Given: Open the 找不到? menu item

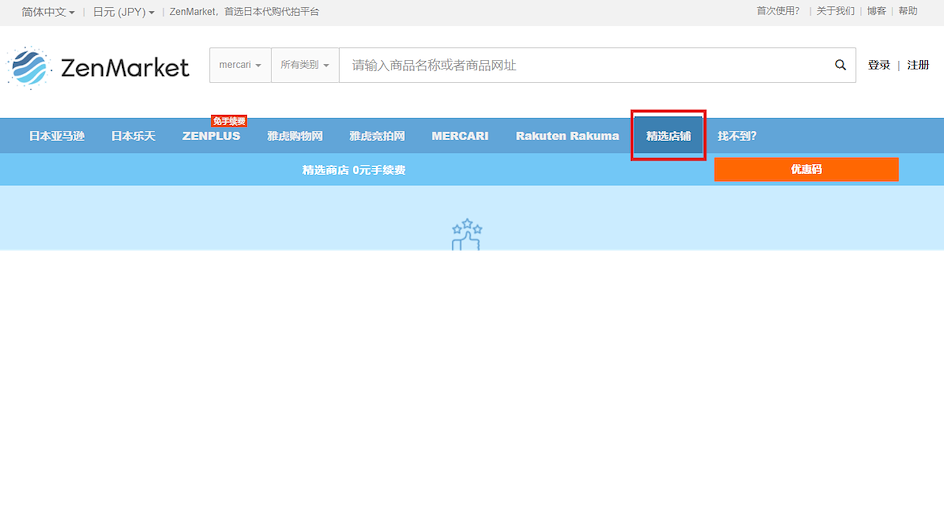Looking at the screenshot, I should pos(737,136).
